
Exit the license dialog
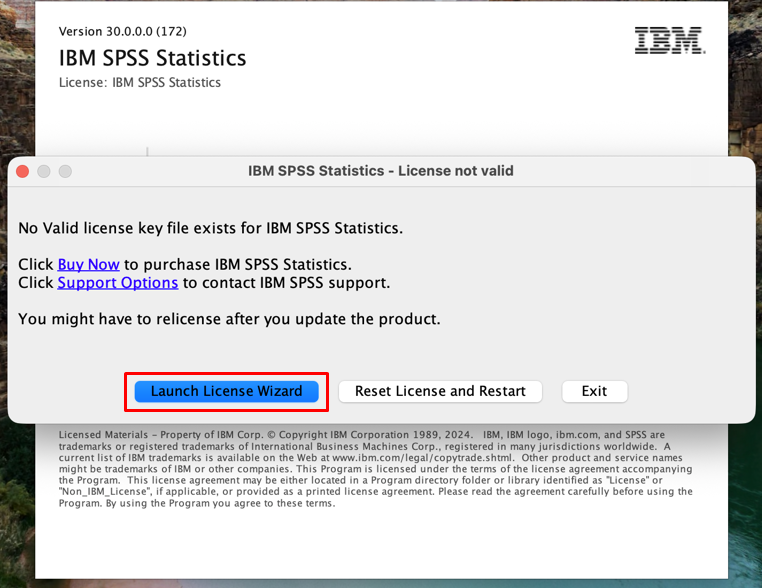(x=594, y=391)
